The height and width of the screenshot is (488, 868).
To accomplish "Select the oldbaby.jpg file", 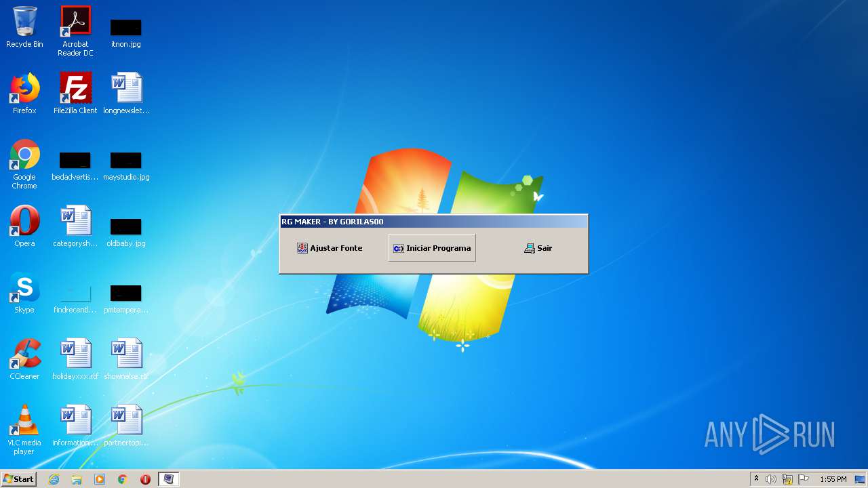I will pos(126,232).
